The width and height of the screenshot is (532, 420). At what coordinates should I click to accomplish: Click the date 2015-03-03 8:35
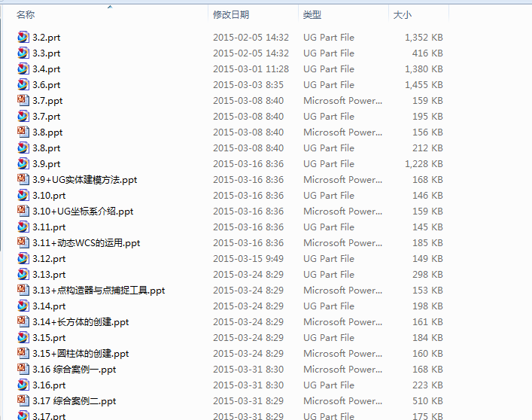248,85
